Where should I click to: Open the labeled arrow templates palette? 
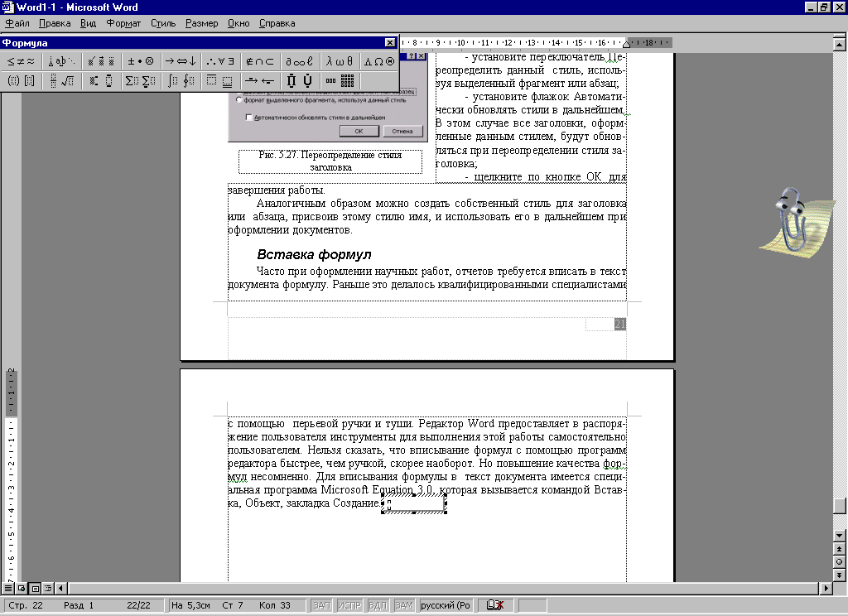[x=260, y=81]
